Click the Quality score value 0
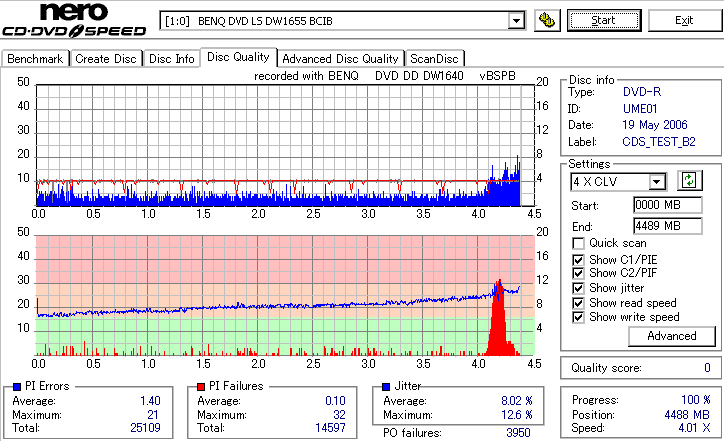 point(707,368)
